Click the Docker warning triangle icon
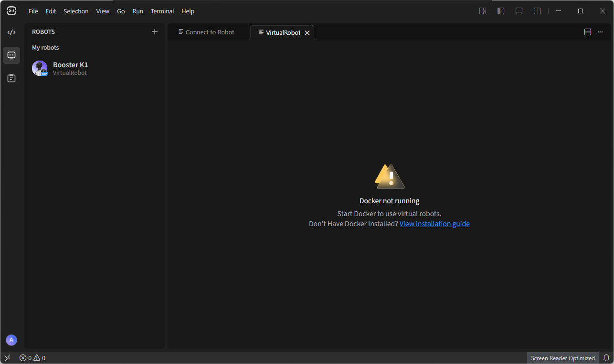The width and height of the screenshot is (614, 364). [x=390, y=177]
